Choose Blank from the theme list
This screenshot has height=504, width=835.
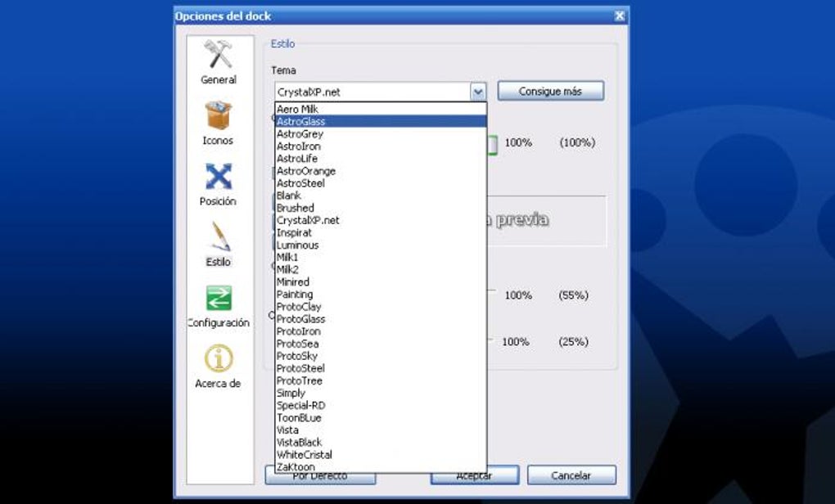381,196
